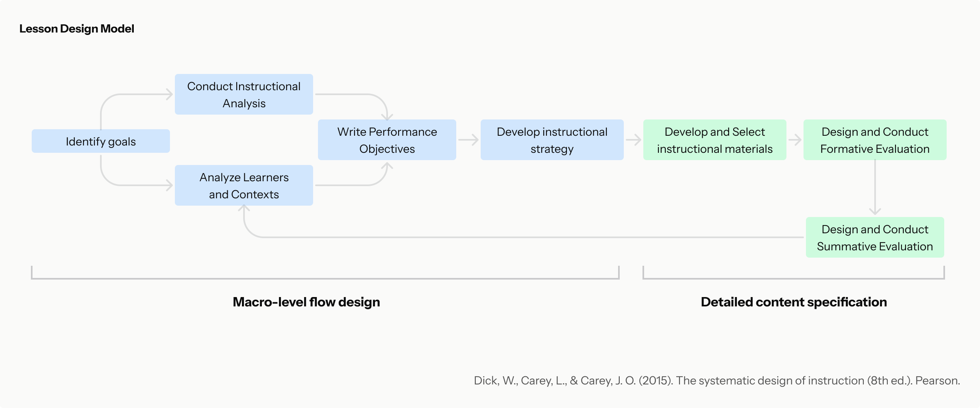Click arrow between instructional strategy and instructional materials

click(x=634, y=140)
